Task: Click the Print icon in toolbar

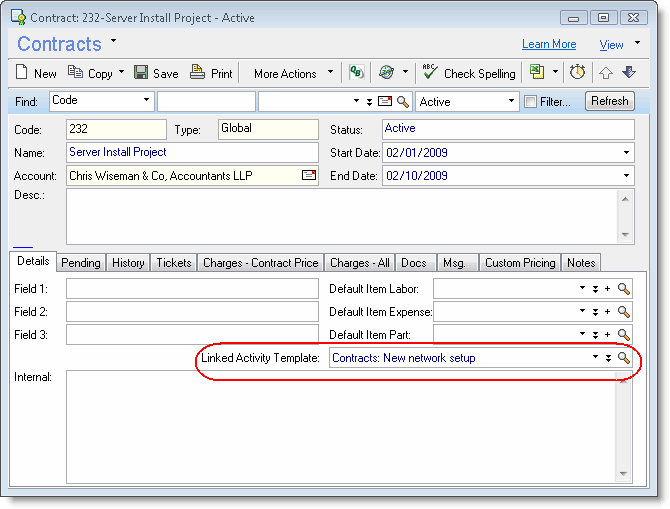Action: [197, 73]
